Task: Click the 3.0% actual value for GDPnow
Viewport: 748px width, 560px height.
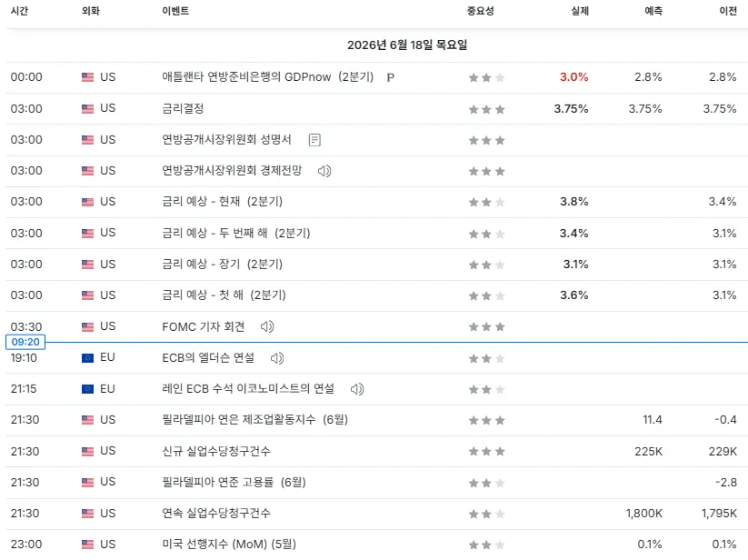Action: pyautogui.click(x=573, y=77)
